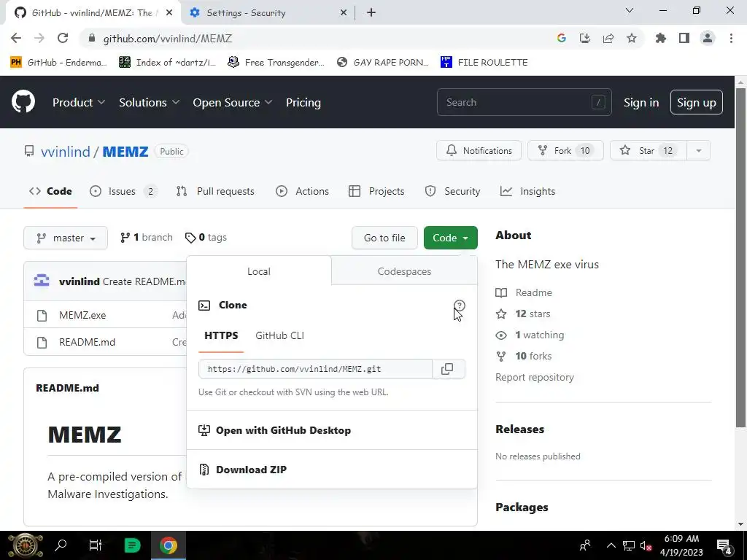This screenshot has width=747, height=560.
Task: Expand the Solutions menu
Action: tap(149, 102)
